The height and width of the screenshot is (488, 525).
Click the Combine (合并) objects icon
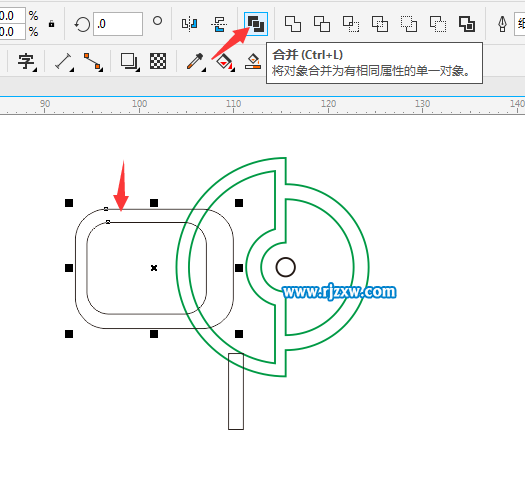click(256, 24)
